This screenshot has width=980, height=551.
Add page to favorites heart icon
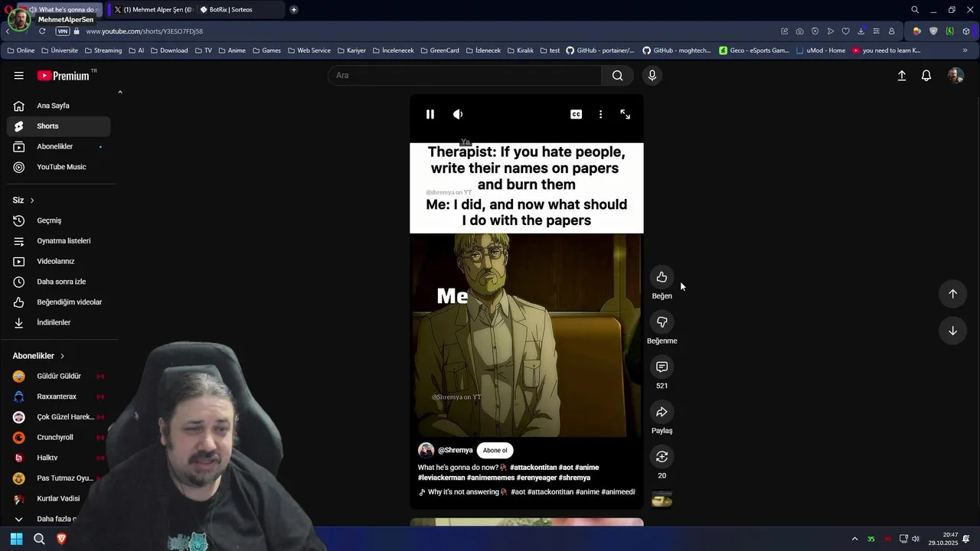(845, 31)
